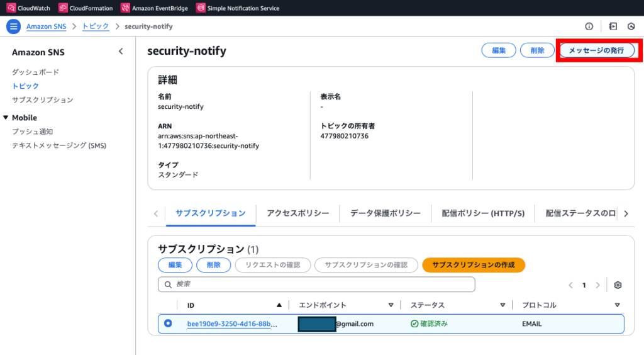Click owner ID 477980210736 text
The height and width of the screenshot is (355, 644).
[344, 136]
